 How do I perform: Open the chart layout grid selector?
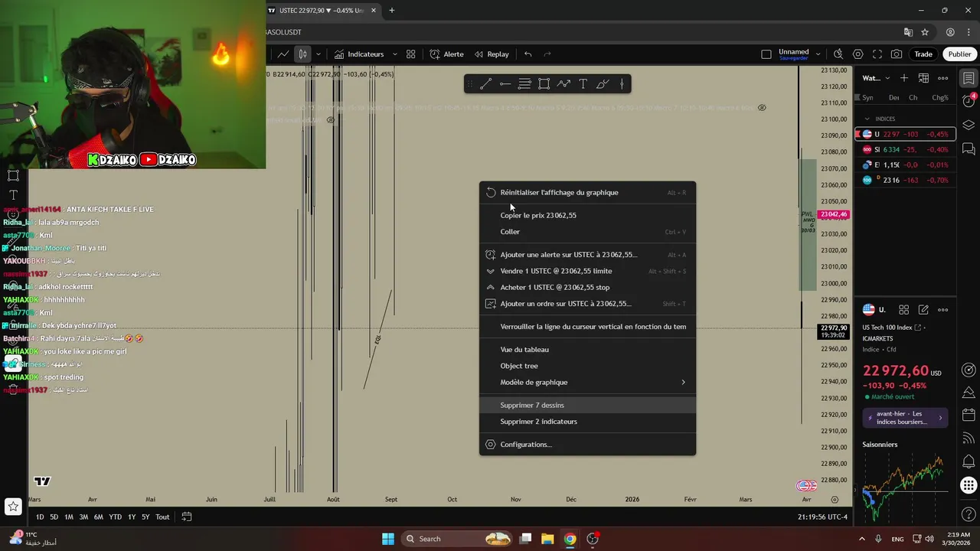click(x=411, y=54)
